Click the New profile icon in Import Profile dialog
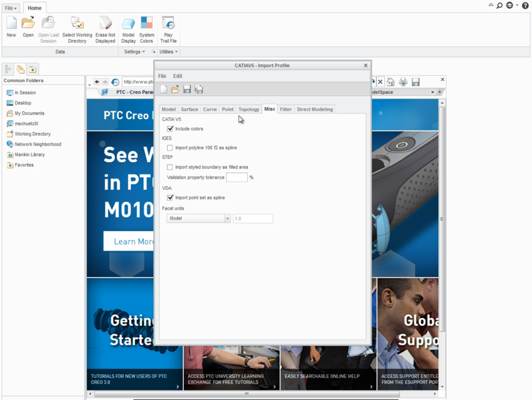This screenshot has height=400, width=532. 164,89
